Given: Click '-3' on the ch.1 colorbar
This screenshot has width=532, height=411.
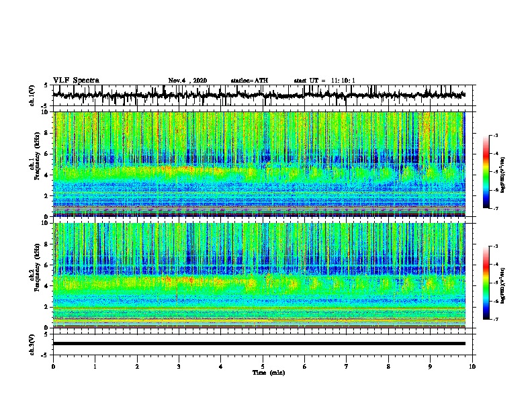Looking at the screenshot, I should pos(496,136).
